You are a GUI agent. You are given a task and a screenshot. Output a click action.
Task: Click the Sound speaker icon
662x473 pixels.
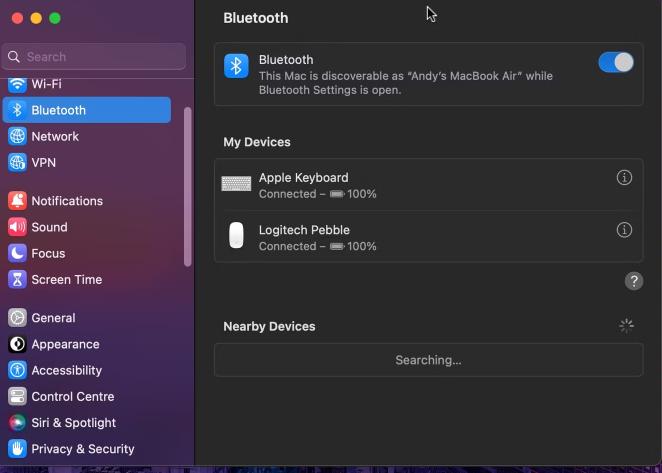coord(17,227)
